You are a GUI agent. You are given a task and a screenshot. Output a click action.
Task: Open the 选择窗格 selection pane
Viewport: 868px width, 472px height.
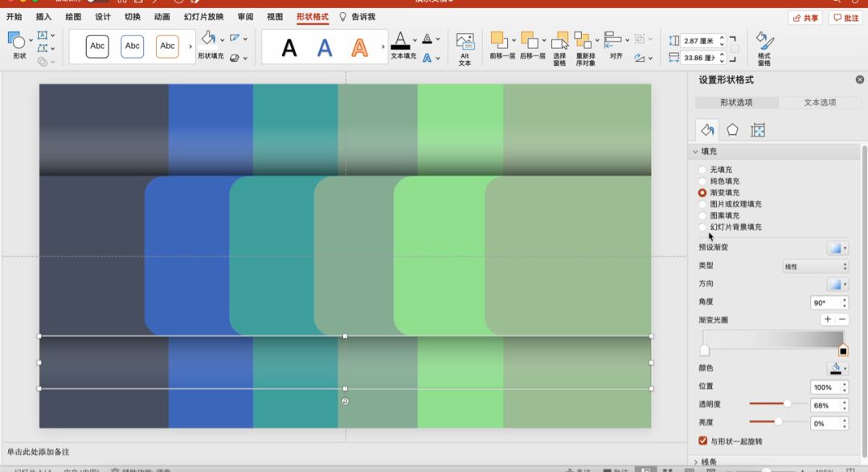[x=559, y=49]
